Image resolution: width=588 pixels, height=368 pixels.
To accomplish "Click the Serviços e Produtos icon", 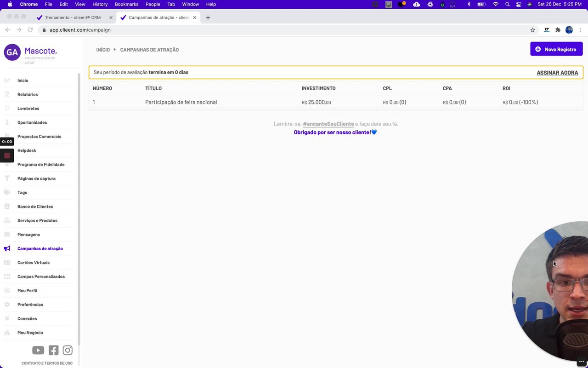I will point(7,221).
